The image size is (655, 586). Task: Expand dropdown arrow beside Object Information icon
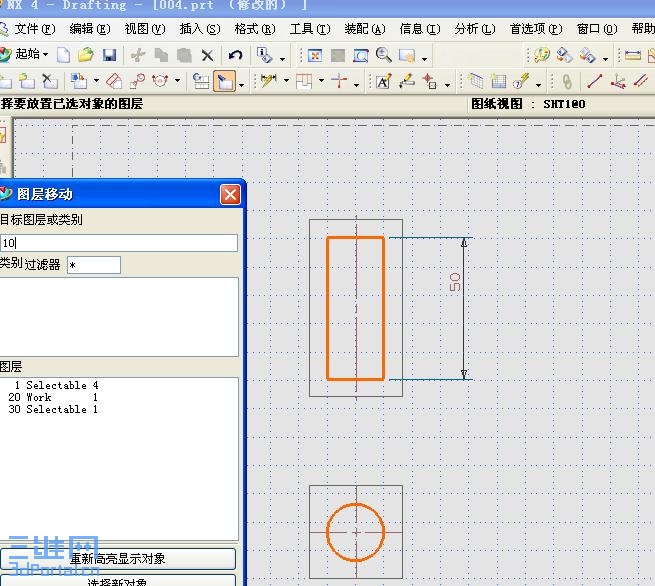pyautogui.click(x=282, y=59)
